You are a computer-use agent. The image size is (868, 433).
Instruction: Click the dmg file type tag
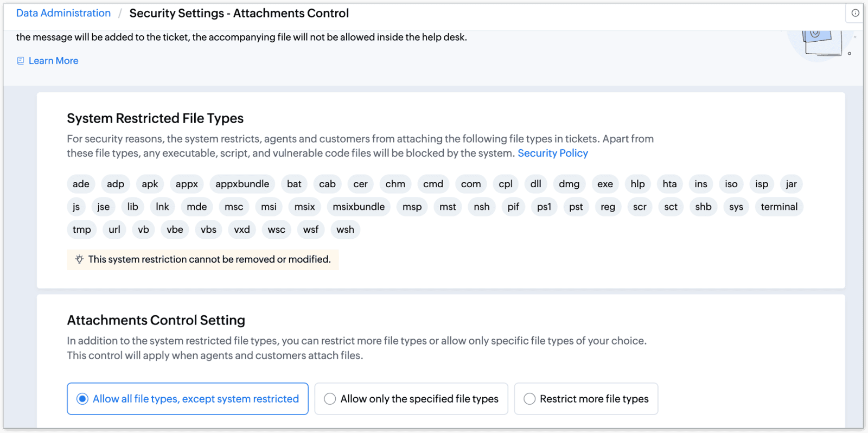569,184
